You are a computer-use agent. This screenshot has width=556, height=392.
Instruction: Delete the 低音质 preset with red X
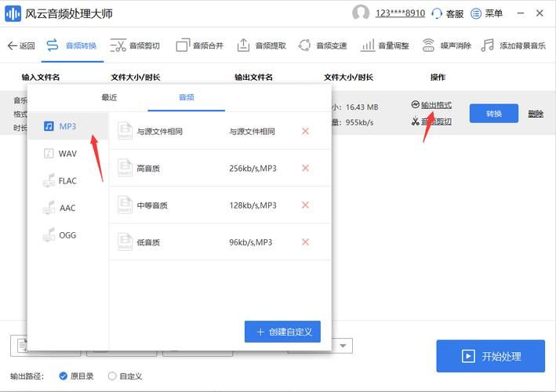point(305,242)
